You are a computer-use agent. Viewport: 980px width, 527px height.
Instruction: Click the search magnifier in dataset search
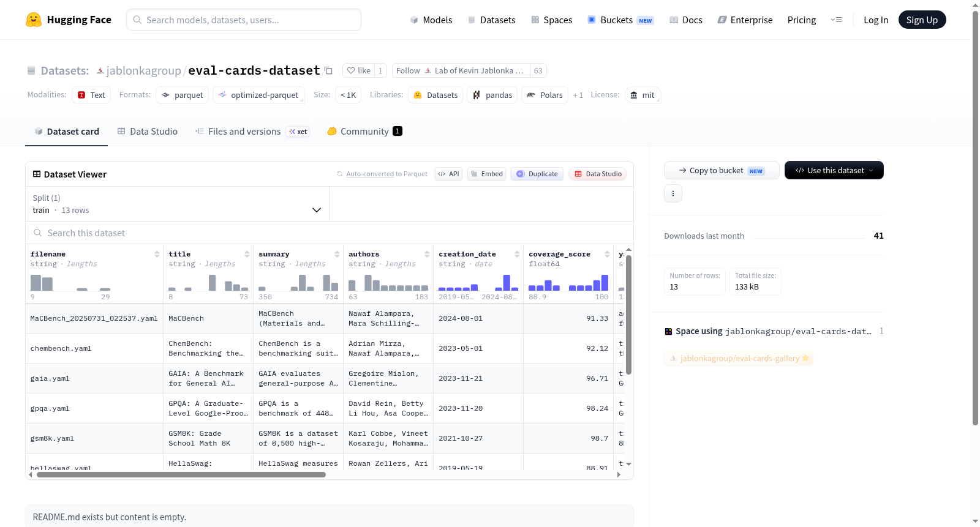pyautogui.click(x=38, y=233)
